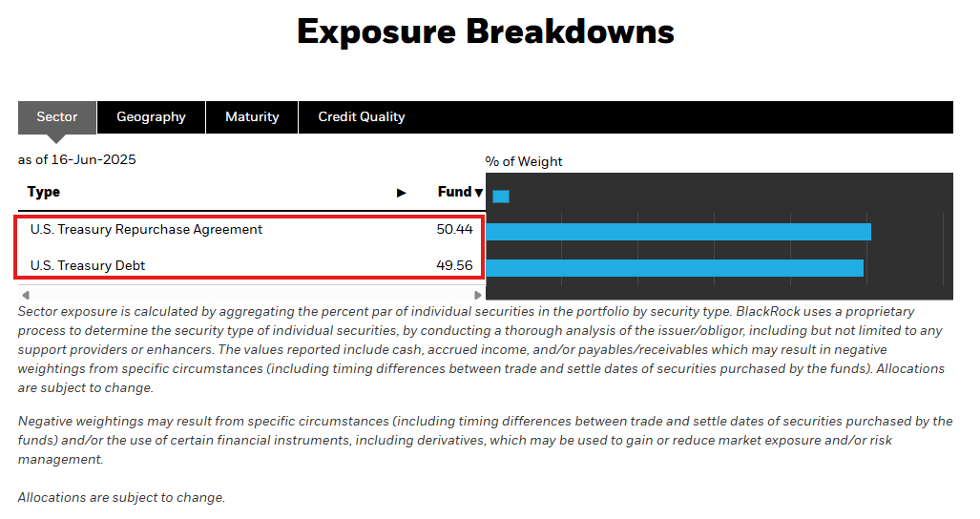Screen dimensions: 980x519
Task: Click the blue bar for Treasury Repurchase Agreement
Action: pyautogui.click(x=678, y=232)
